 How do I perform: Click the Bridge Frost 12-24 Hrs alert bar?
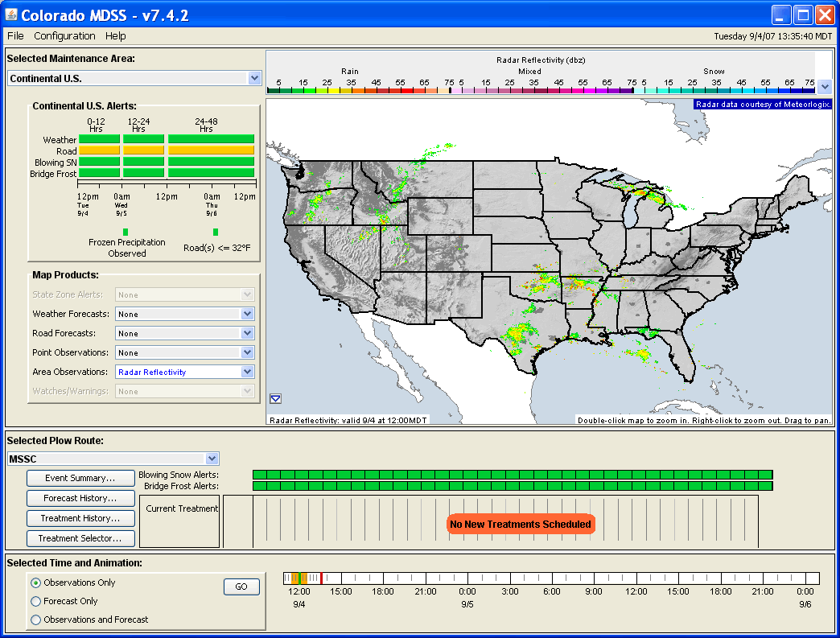[x=143, y=173]
